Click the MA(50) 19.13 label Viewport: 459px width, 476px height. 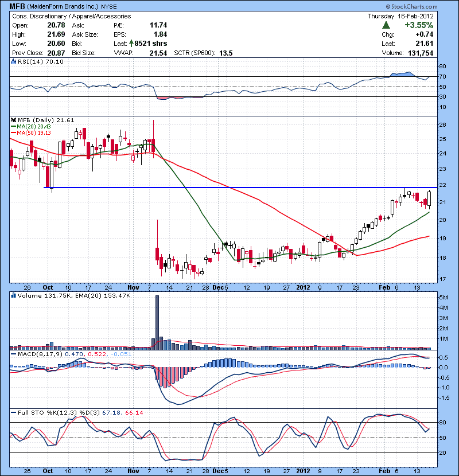tap(34, 133)
